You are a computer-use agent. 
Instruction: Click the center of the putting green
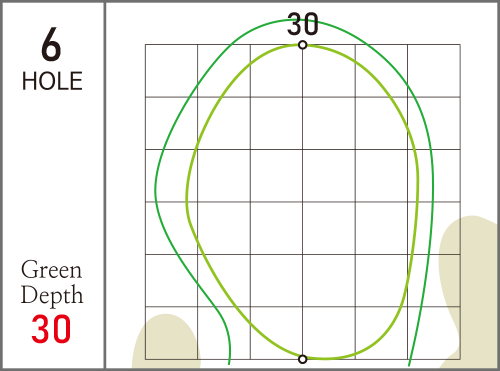point(303,202)
